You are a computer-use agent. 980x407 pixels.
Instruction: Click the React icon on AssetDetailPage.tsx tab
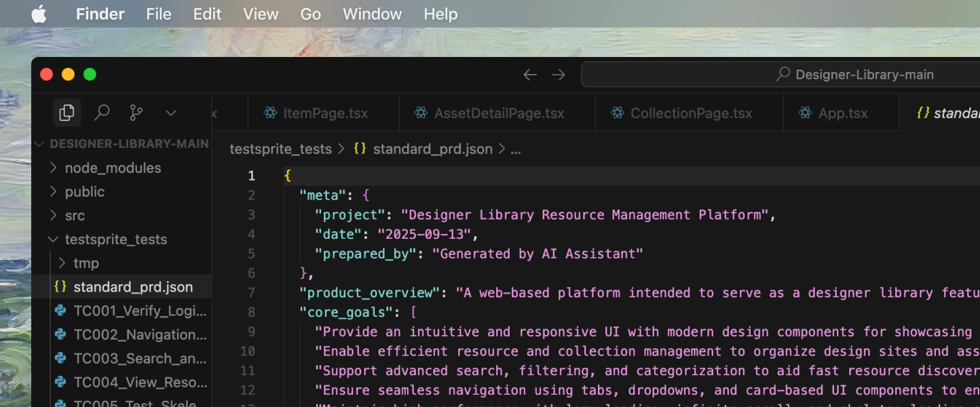pyautogui.click(x=421, y=113)
